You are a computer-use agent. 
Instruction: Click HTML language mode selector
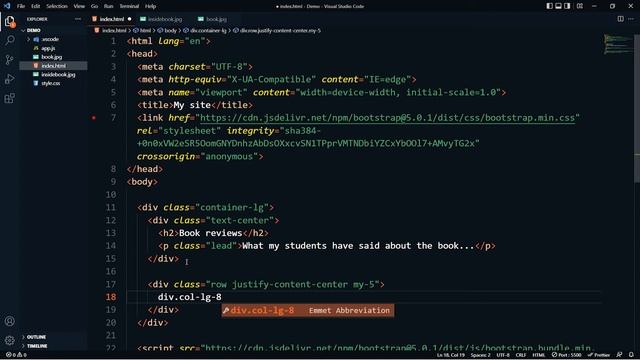539,355
